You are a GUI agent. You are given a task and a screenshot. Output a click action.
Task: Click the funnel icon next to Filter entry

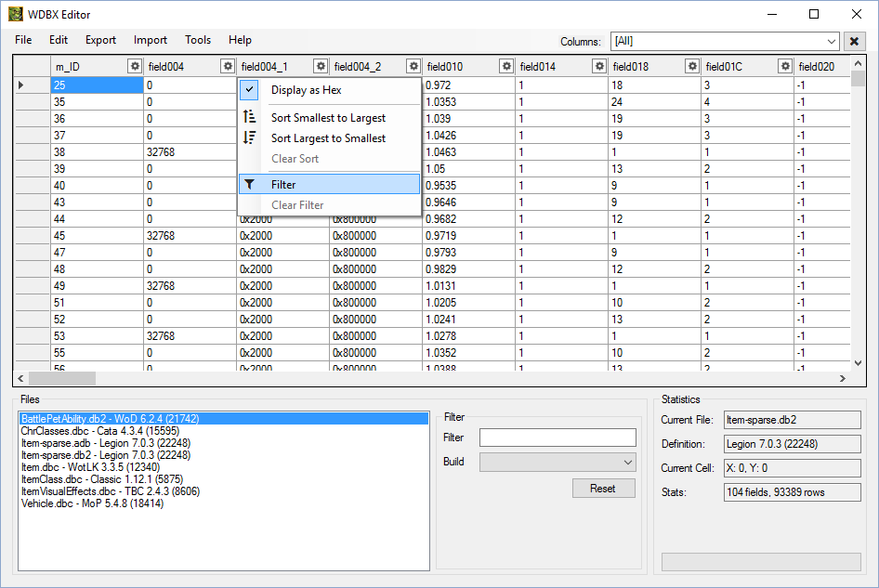(x=248, y=183)
